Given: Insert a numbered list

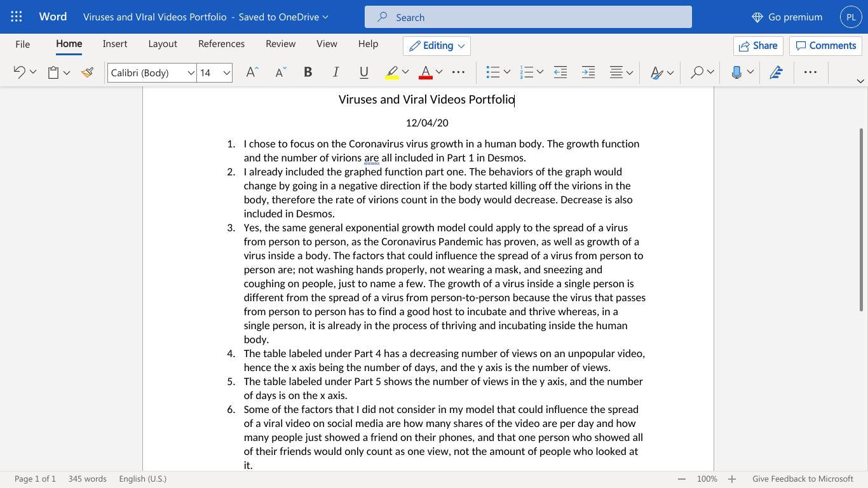Looking at the screenshot, I should [x=526, y=72].
